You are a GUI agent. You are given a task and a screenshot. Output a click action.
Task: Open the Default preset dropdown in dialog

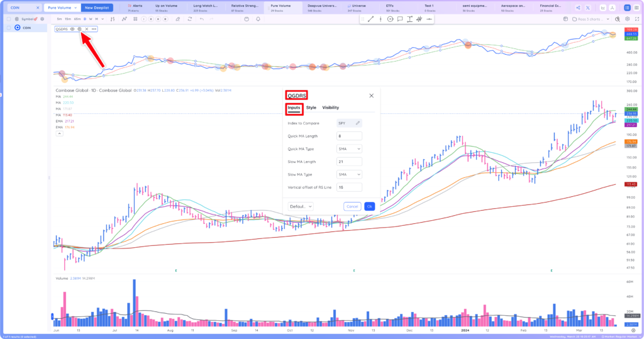click(x=301, y=206)
